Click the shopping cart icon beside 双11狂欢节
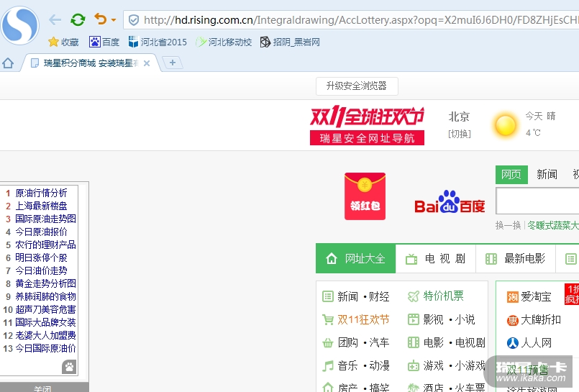The height and width of the screenshot is (392, 579). pos(328,319)
